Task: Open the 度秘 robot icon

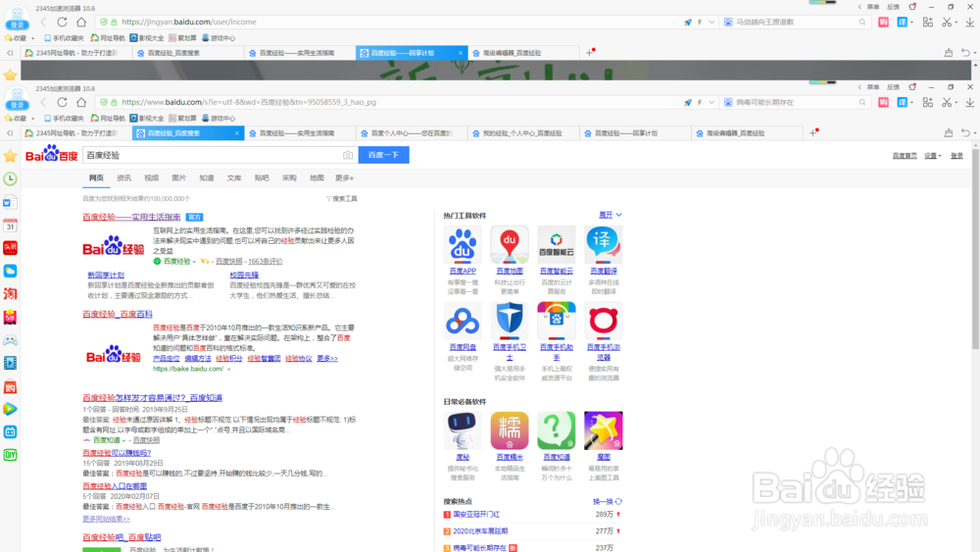Action: (x=463, y=430)
